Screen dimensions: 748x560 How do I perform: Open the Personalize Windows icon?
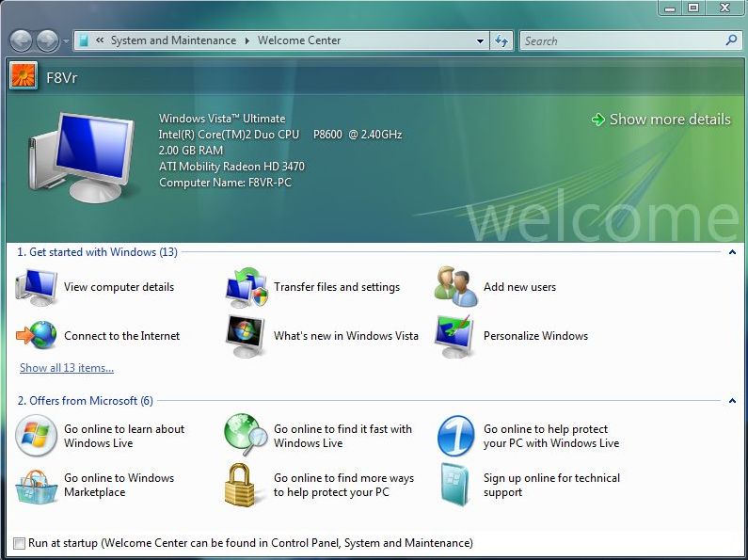pos(456,336)
